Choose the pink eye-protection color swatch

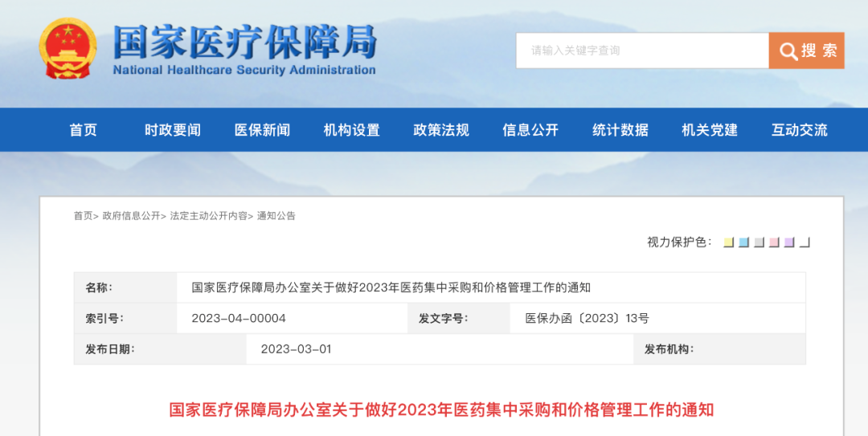click(x=775, y=242)
